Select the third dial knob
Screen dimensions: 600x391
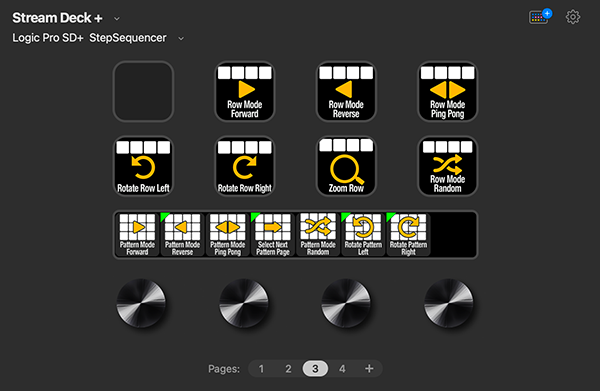[x=346, y=303]
